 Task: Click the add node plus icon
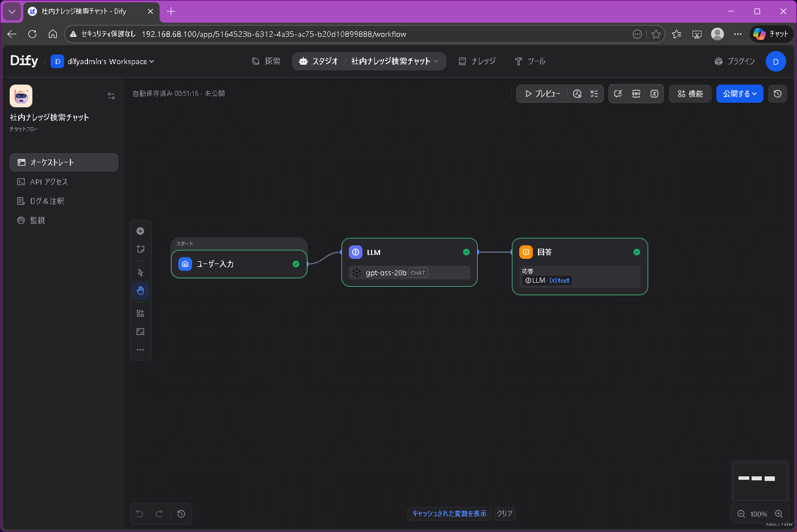(x=140, y=231)
